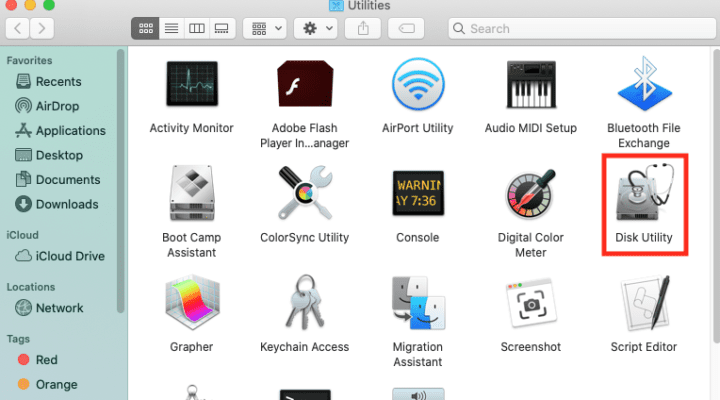This screenshot has width=720, height=400.
Task: Select the Orange tag
Action: coord(47,384)
